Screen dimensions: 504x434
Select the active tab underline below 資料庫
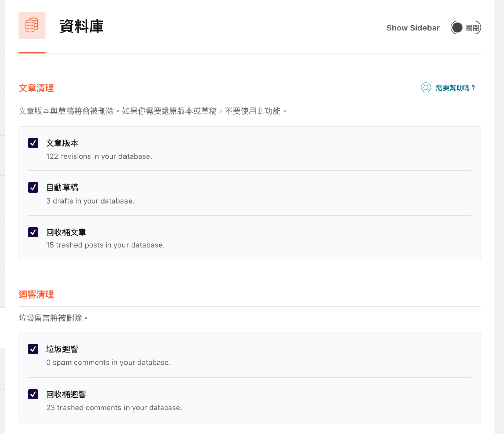[x=32, y=52]
